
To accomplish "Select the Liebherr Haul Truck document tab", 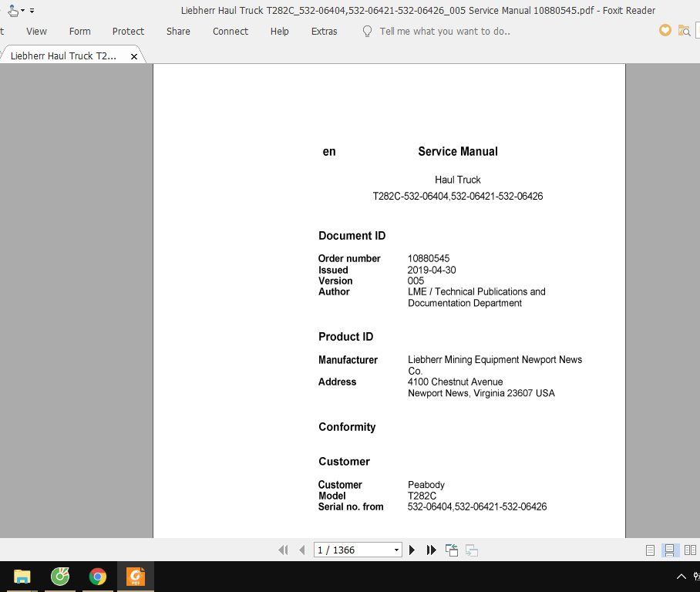I will click(x=63, y=55).
